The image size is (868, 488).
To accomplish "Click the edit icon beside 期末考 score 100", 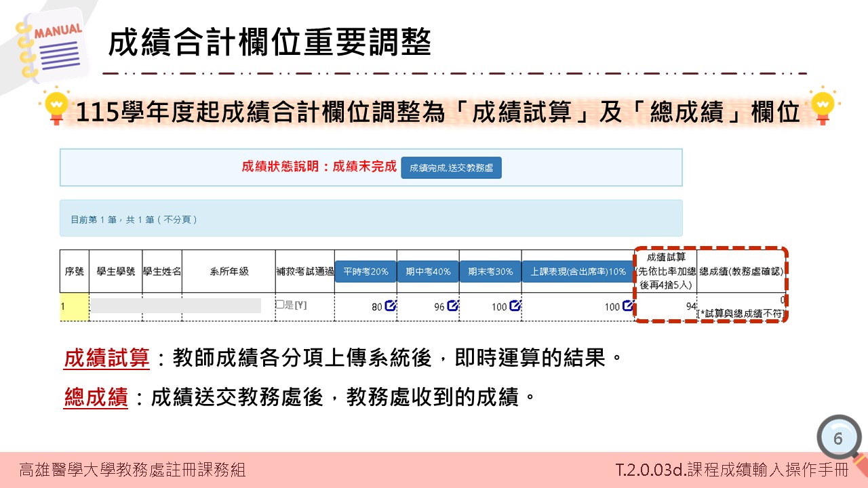I will point(516,306).
